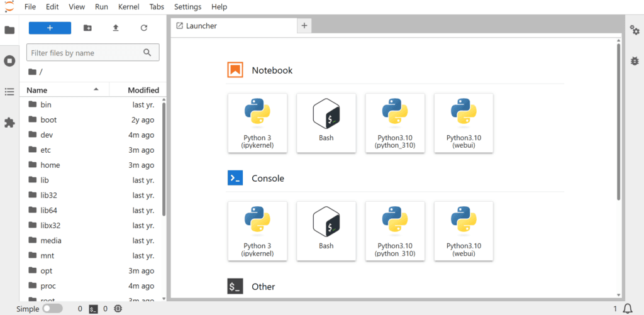Show the Table of Contents panel
This screenshot has width=644, height=315.
9,92
